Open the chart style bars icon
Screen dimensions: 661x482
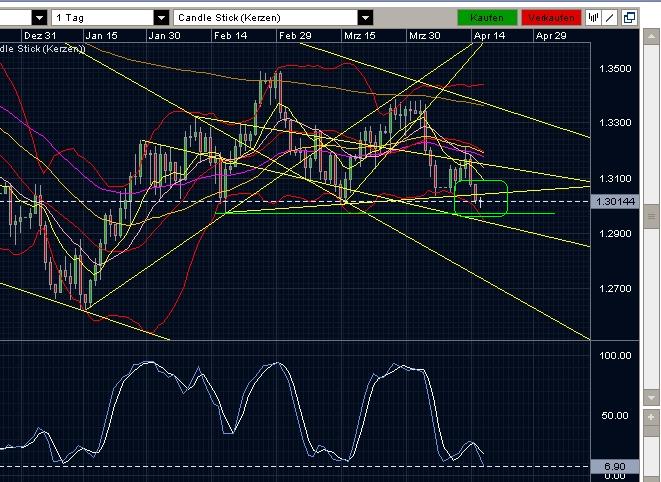tap(594, 18)
